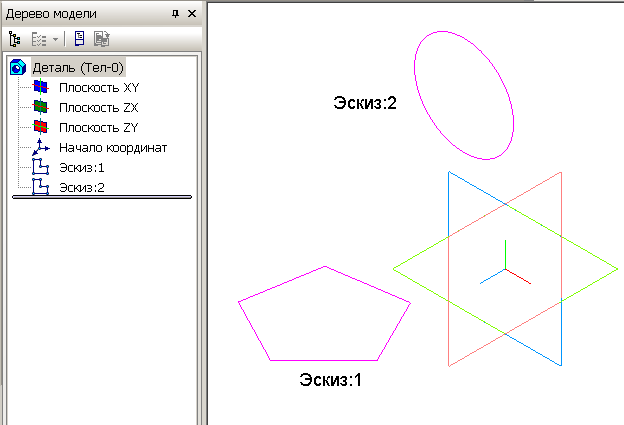Click the tree end-of-build bar

(x=102, y=197)
